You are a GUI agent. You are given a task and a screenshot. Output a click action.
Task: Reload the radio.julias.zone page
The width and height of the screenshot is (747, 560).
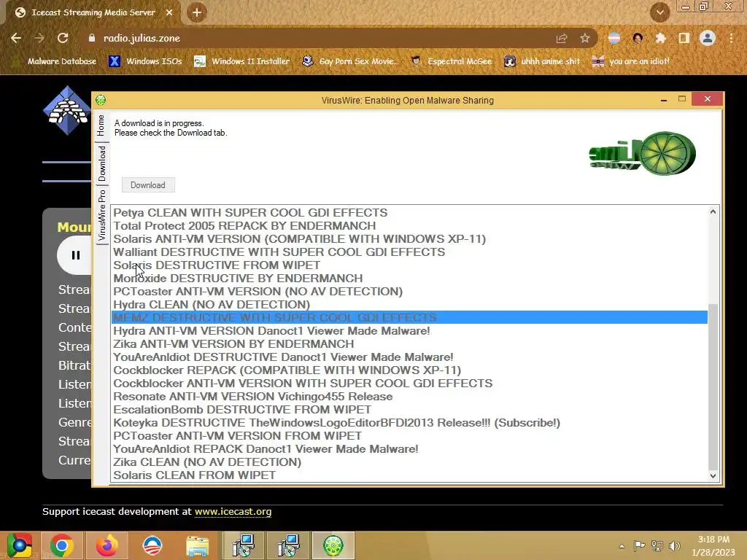[x=63, y=38]
